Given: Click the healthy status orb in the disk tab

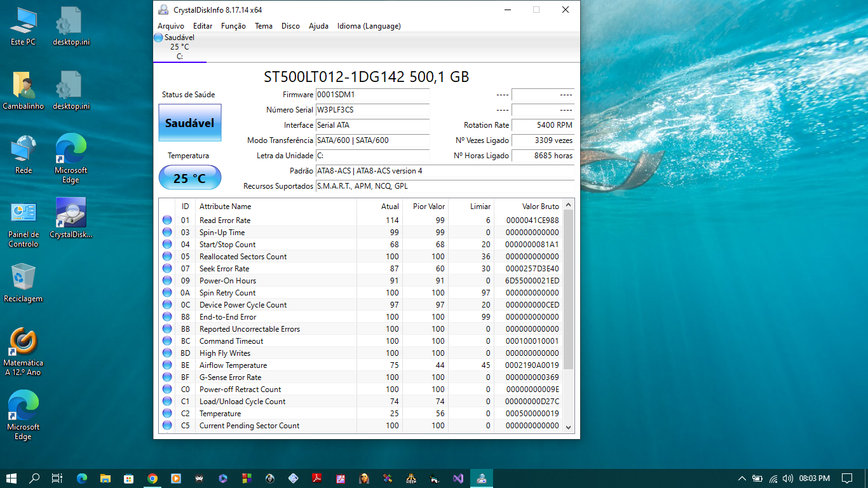Looking at the screenshot, I should coord(158,37).
